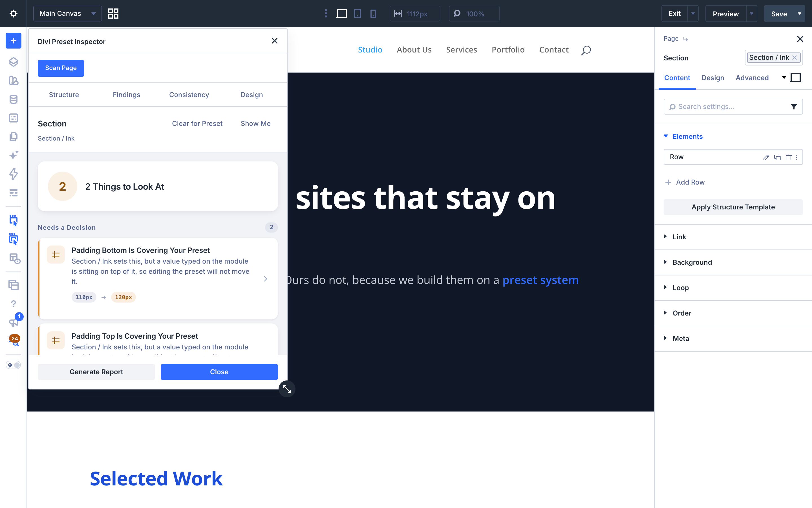
Task: Expand the Background settings group
Action: click(733, 262)
